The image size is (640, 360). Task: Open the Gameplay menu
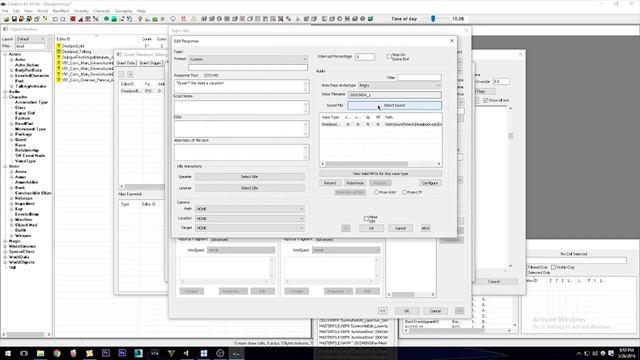pos(123,11)
